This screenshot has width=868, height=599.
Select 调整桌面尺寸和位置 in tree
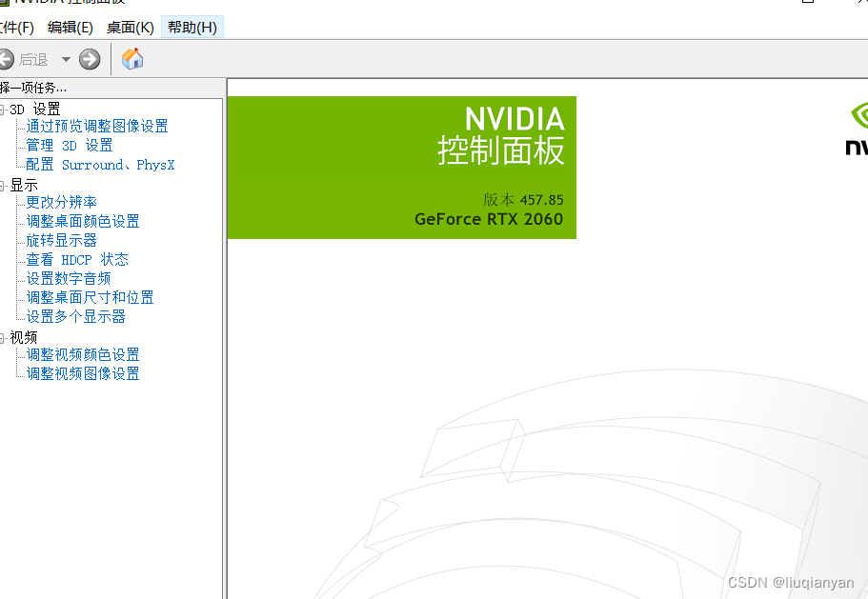tap(91, 297)
